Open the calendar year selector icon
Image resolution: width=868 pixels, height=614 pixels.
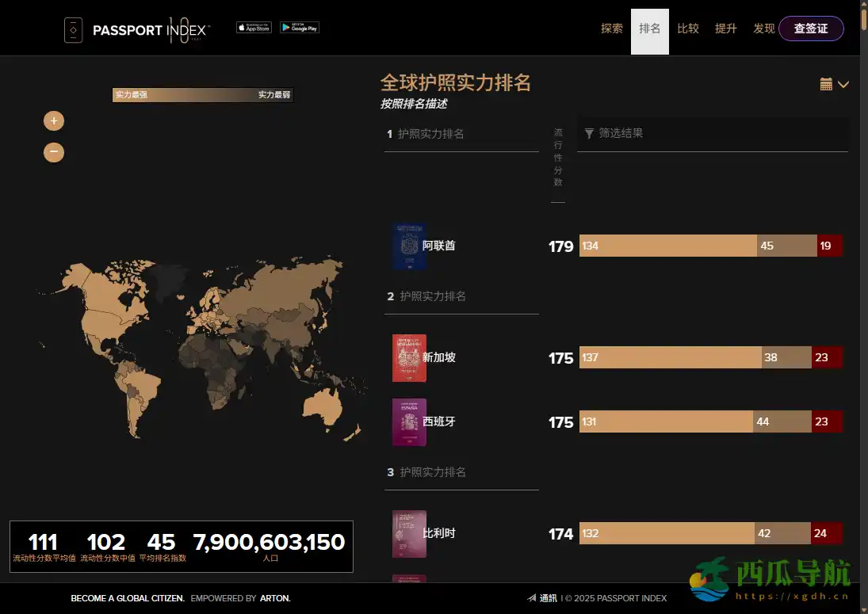click(827, 83)
